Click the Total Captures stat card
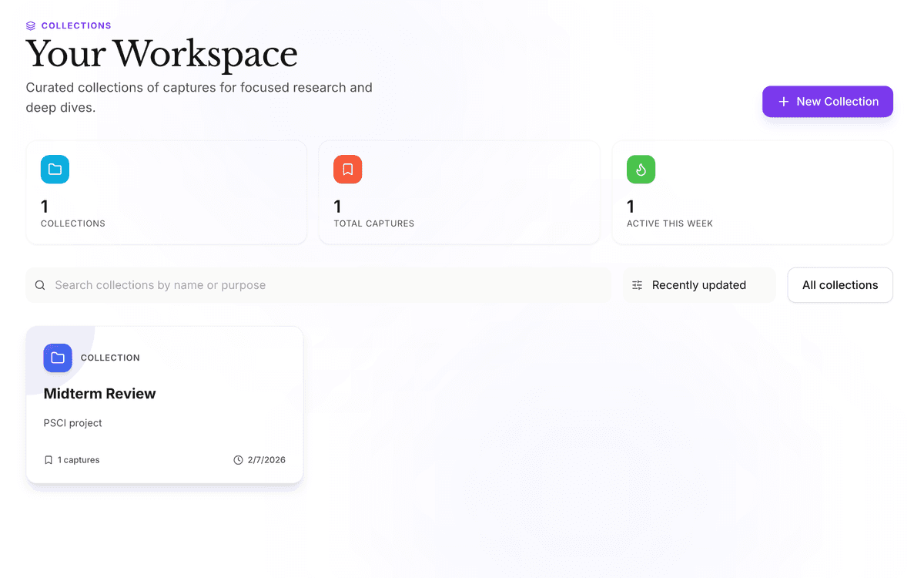Image resolution: width=924 pixels, height=578 pixels. [459, 192]
